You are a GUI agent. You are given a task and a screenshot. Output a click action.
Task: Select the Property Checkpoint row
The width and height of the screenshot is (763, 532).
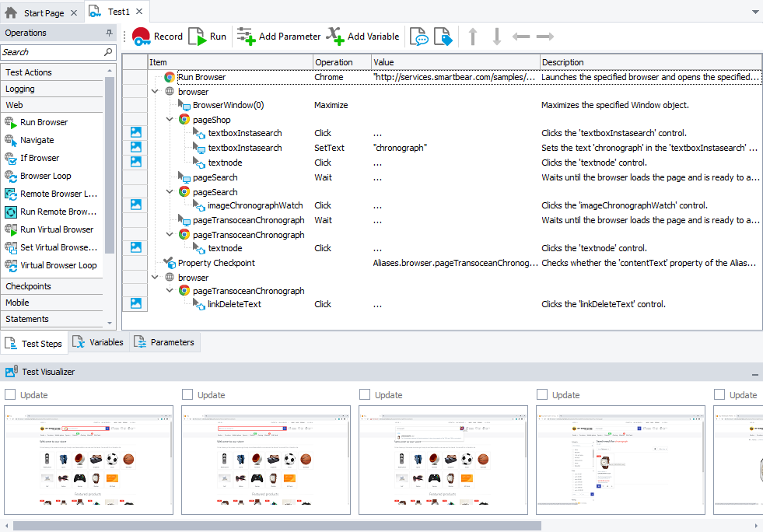pyautogui.click(x=216, y=263)
